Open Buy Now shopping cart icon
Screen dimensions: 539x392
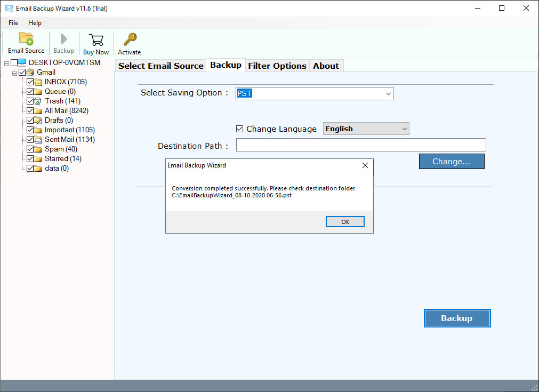tap(96, 39)
